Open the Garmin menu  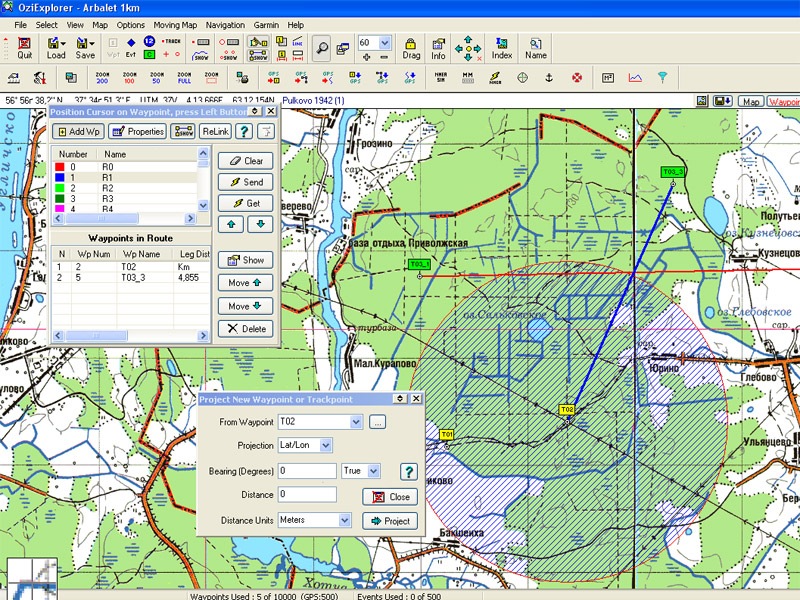tap(267, 24)
